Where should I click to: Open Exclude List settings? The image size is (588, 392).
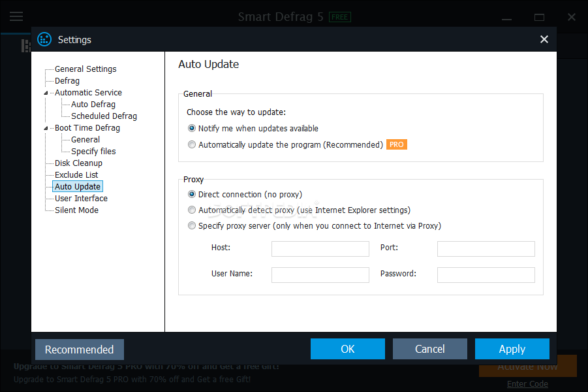click(x=76, y=174)
